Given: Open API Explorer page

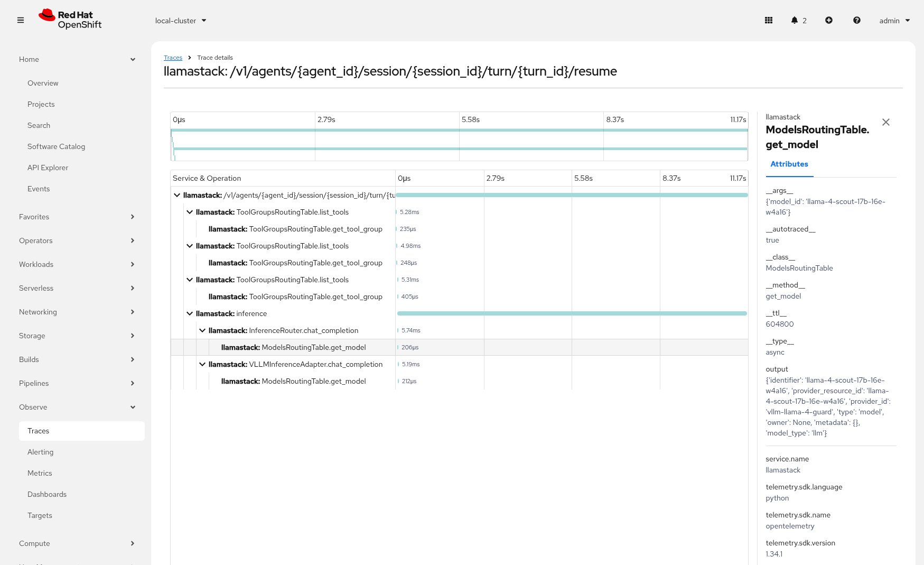Looking at the screenshot, I should pyautogui.click(x=48, y=168).
